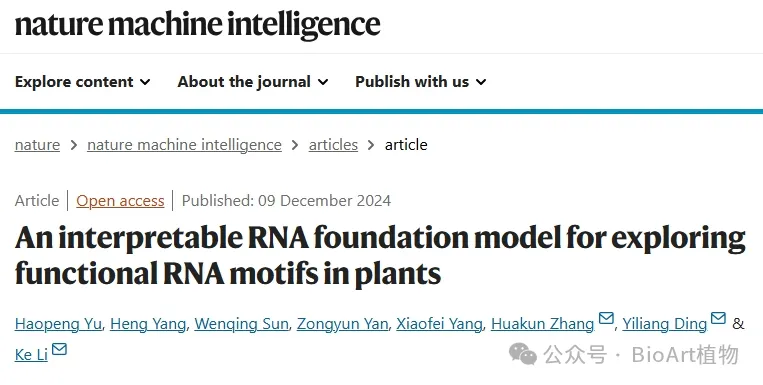Select the About the journal menu

[x=253, y=82]
